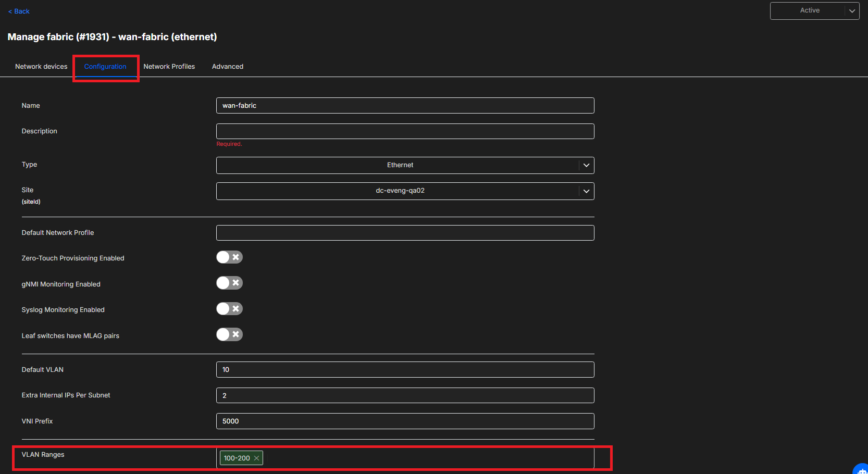
Task: Expand the Site dropdown dc-eveng-qa02
Action: point(405,191)
